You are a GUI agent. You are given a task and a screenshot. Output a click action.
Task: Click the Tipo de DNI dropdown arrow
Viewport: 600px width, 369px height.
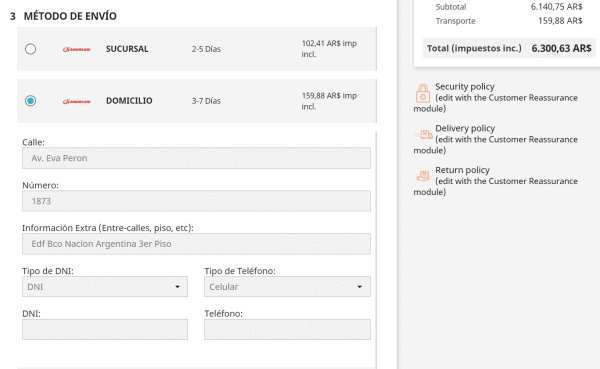tap(178, 287)
